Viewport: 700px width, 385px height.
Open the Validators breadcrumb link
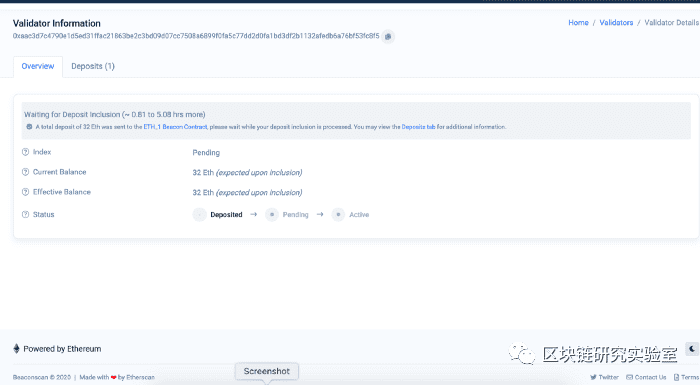616,23
